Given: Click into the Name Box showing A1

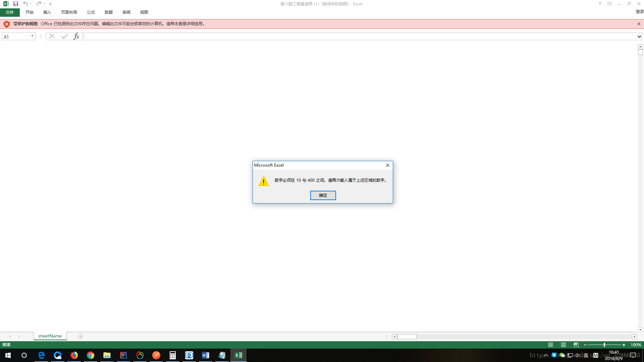Looking at the screenshot, I should click(x=16, y=37).
